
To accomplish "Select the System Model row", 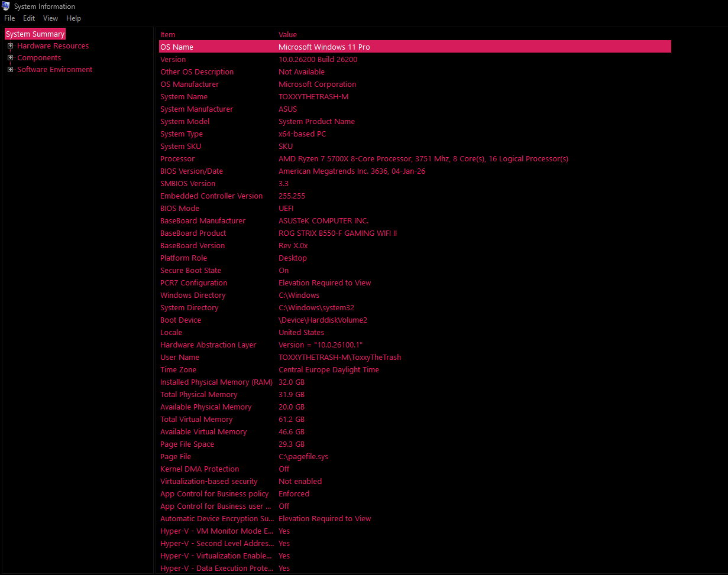I will [x=415, y=122].
